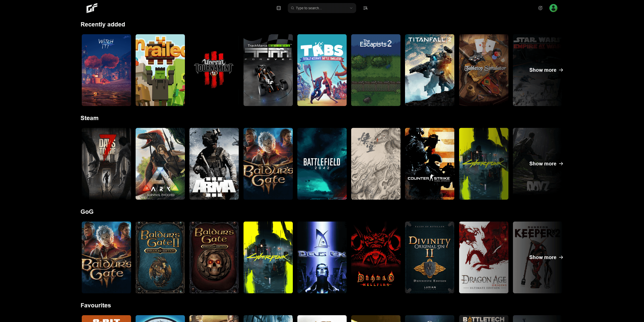The width and height of the screenshot is (644, 322).
Task: Open the green user avatar menu
Action: 553,8
